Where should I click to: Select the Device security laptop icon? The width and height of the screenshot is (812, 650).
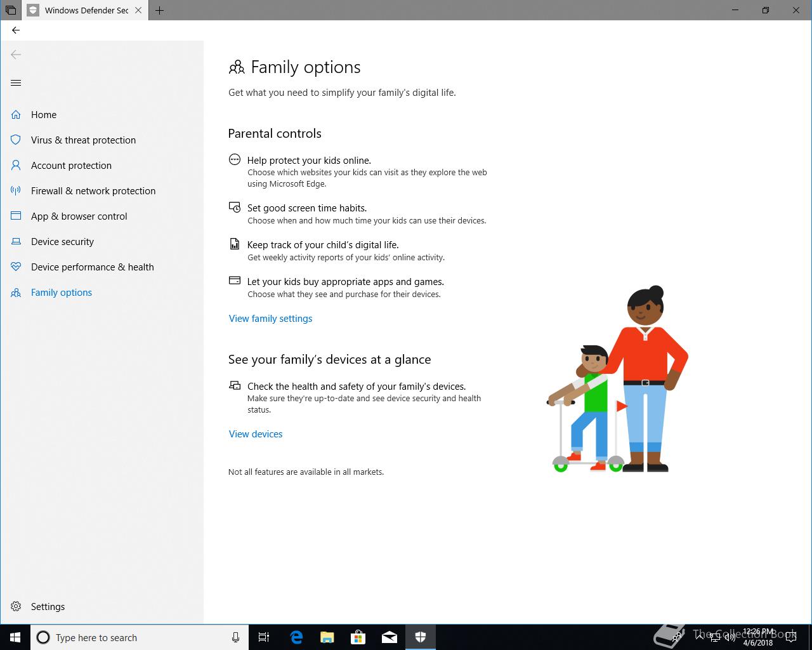click(x=16, y=241)
